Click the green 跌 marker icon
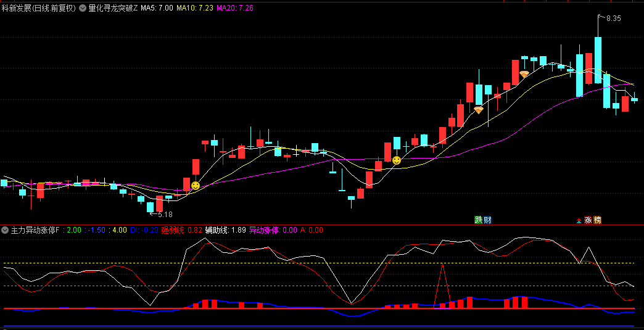 pos(479,220)
